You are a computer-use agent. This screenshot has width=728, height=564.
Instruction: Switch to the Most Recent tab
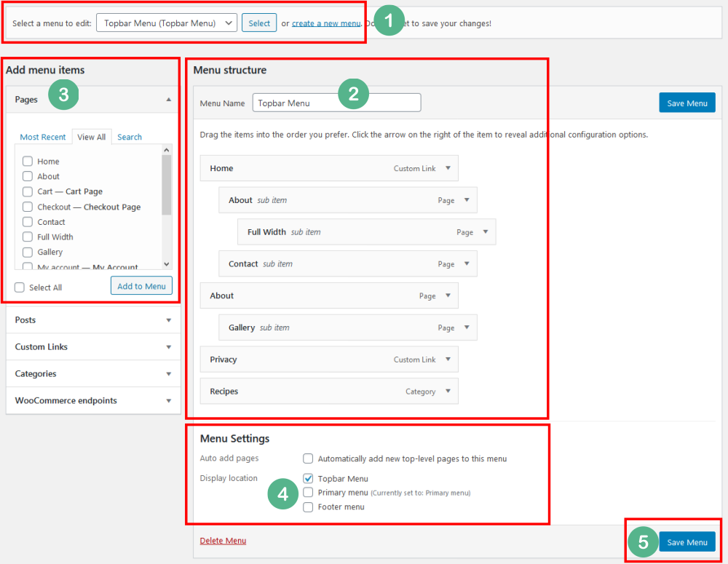(43, 137)
